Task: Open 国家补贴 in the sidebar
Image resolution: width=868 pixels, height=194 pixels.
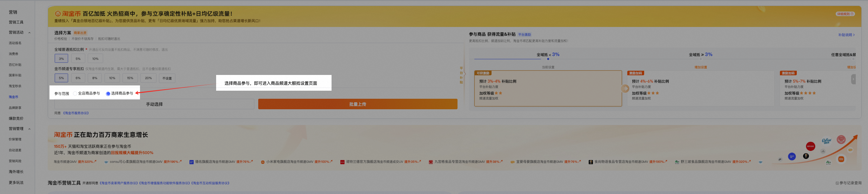Action: [15, 75]
